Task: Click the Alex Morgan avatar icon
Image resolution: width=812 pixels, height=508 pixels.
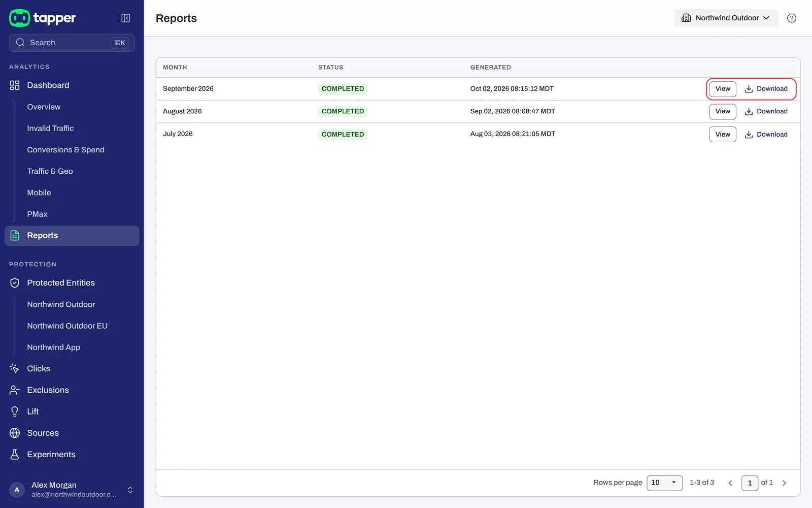Action: (17, 490)
